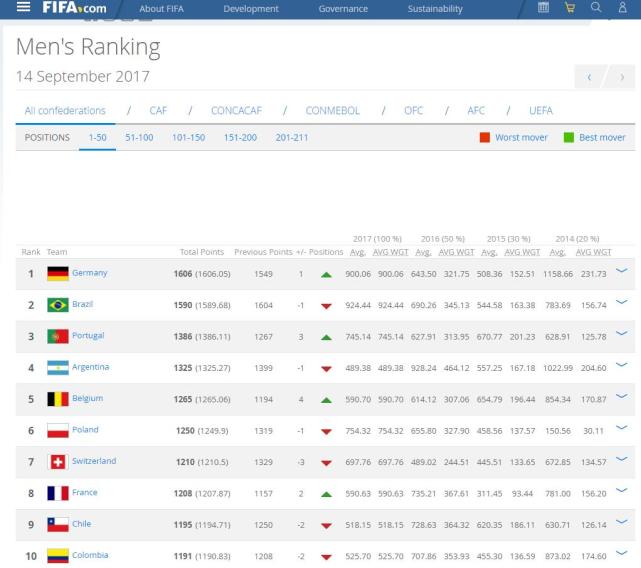The height and width of the screenshot is (568, 641).
Task: Show positions 101-150
Action: coord(188,137)
